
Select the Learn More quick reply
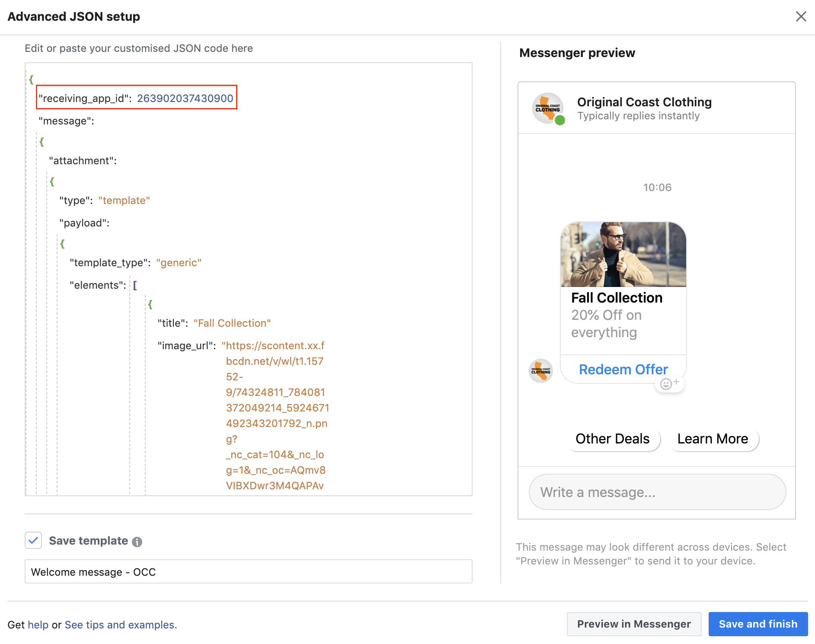tap(713, 439)
